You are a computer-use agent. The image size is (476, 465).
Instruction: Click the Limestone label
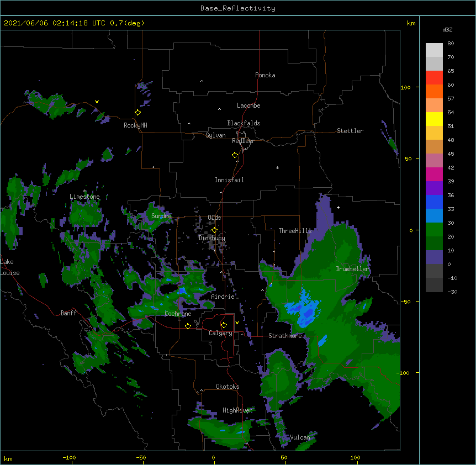coord(84,197)
